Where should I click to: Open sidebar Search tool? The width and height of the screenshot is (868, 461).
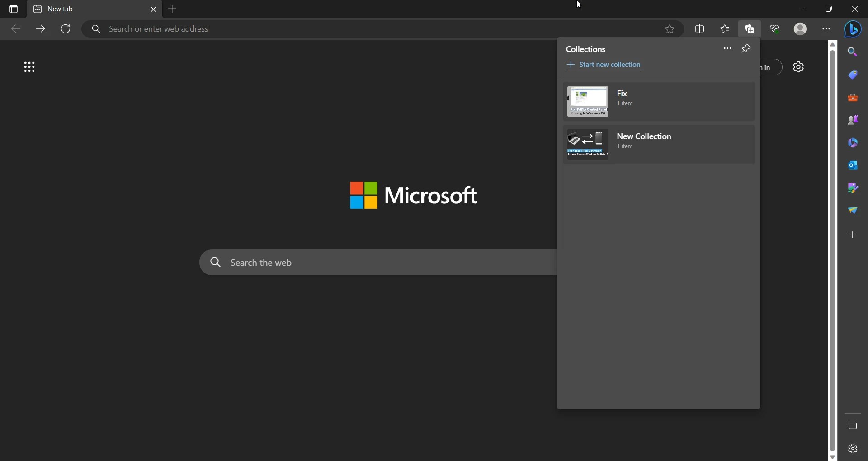pos(854,52)
